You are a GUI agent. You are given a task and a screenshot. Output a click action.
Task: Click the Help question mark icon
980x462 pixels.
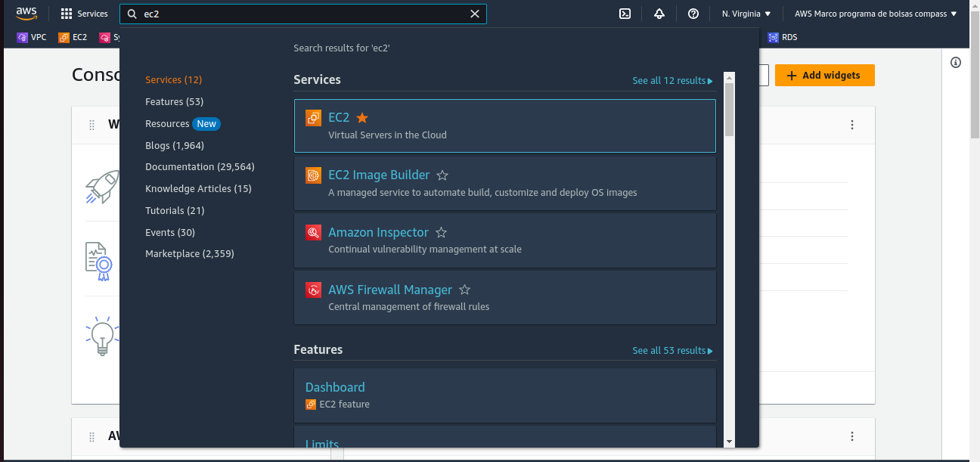point(693,13)
